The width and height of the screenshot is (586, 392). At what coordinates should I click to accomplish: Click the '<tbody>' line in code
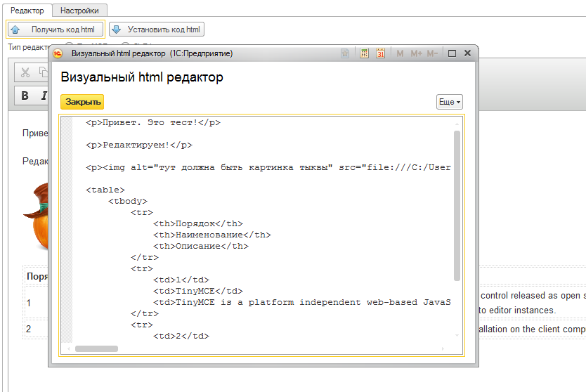[x=128, y=201]
